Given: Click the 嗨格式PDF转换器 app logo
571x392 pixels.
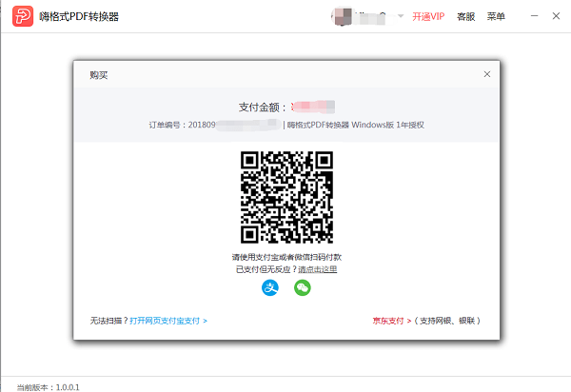Looking at the screenshot, I should (23, 16).
